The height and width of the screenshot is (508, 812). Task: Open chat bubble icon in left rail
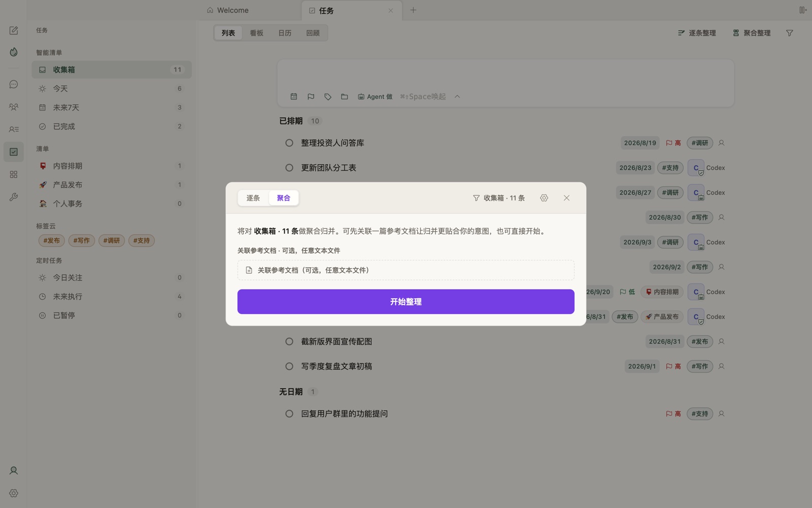(14, 84)
